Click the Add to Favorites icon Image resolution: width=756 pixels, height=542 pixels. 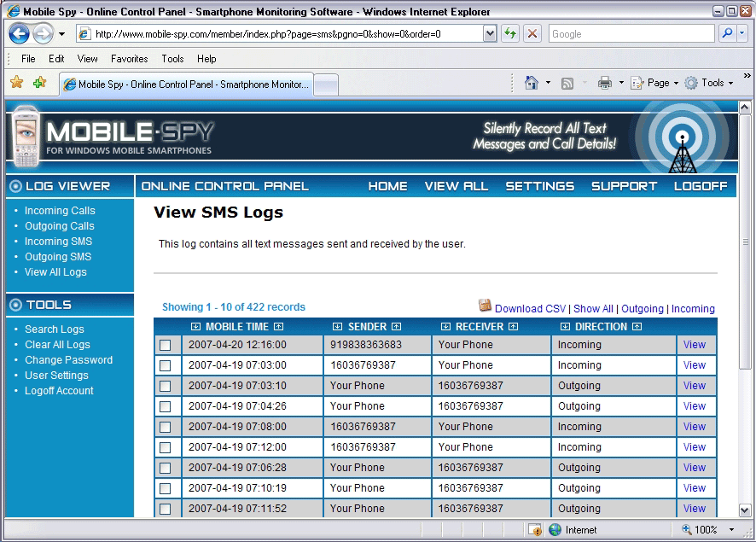coord(39,83)
